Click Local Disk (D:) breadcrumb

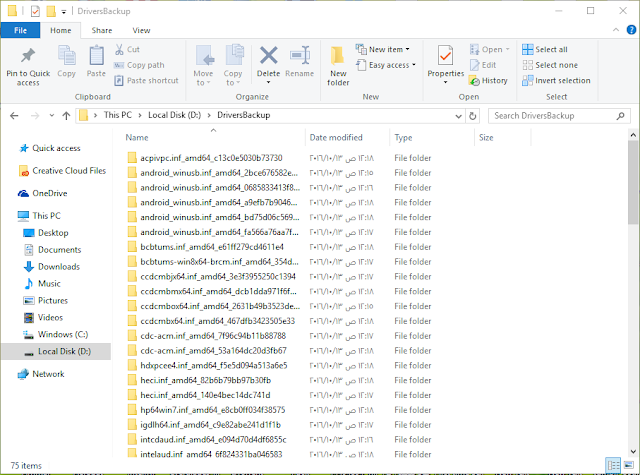click(174, 115)
